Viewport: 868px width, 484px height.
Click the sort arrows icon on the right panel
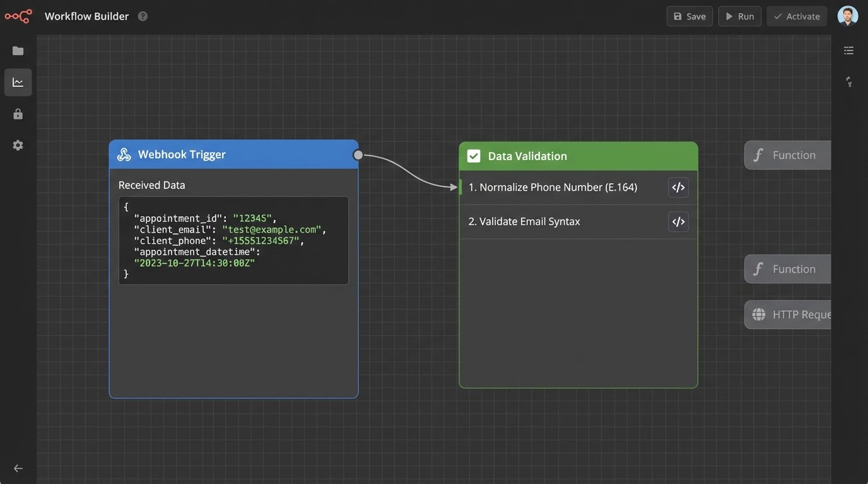point(848,81)
